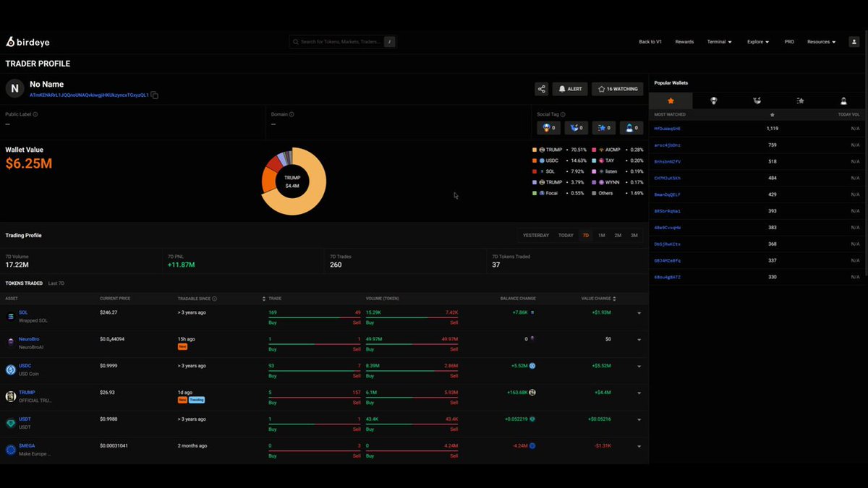868x488 pixels.
Task: Click Back to V1 link
Action: tap(651, 42)
